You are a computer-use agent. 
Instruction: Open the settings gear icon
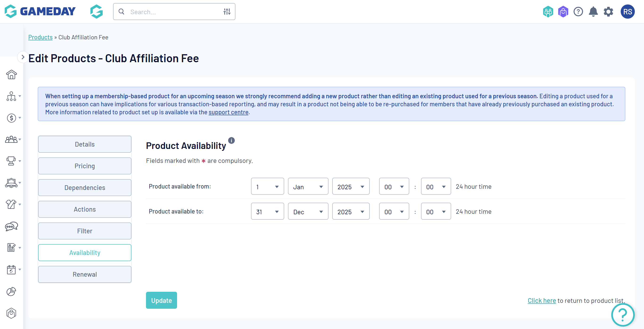tap(608, 12)
